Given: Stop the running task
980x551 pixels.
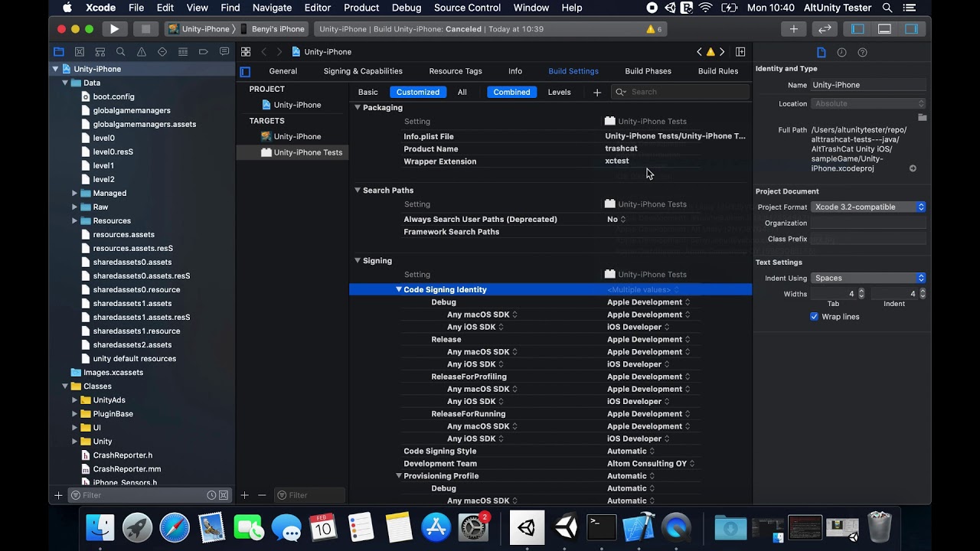Looking at the screenshot, I should coord(145,29).
